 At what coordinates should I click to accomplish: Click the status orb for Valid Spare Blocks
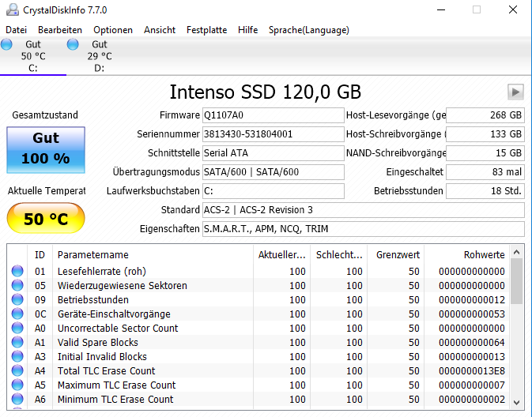[x=17, y=343]
